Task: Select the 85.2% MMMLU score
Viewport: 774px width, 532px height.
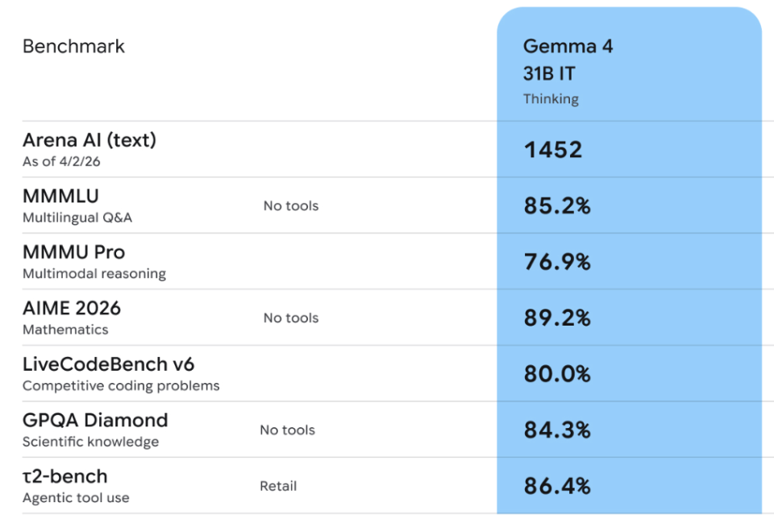Action: (x=557, y=206)
